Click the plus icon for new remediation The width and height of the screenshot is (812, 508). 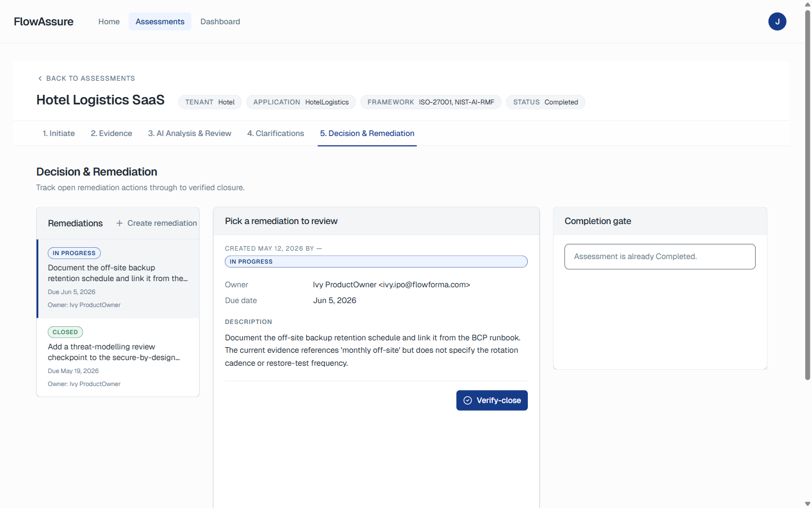120,224
